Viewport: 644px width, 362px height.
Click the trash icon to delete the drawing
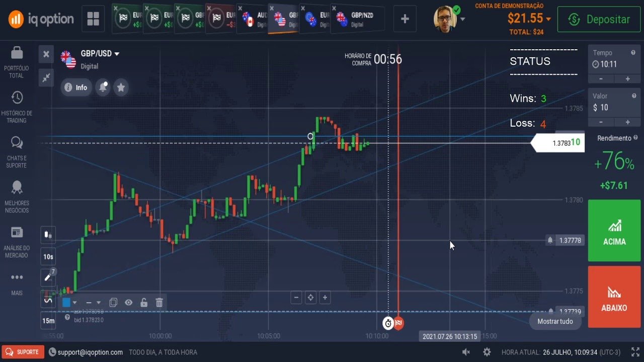pos(159,302)
